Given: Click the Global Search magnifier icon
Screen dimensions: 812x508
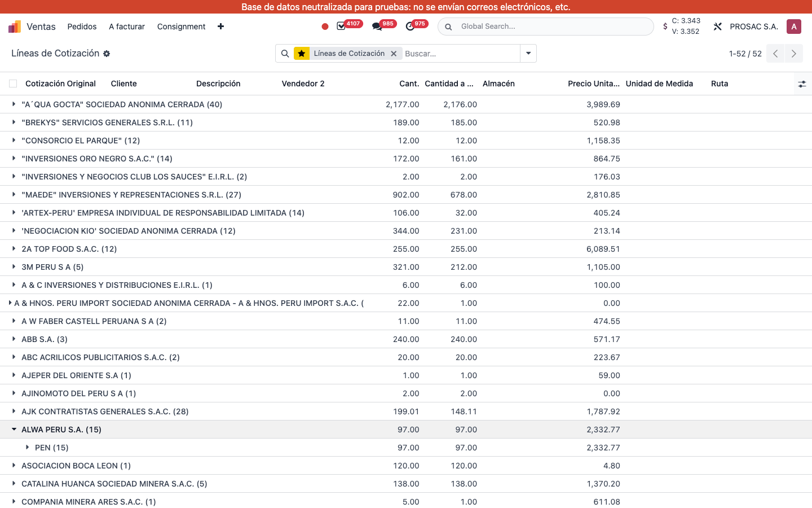Looking at the screenshot, I should tap(448, 27).
